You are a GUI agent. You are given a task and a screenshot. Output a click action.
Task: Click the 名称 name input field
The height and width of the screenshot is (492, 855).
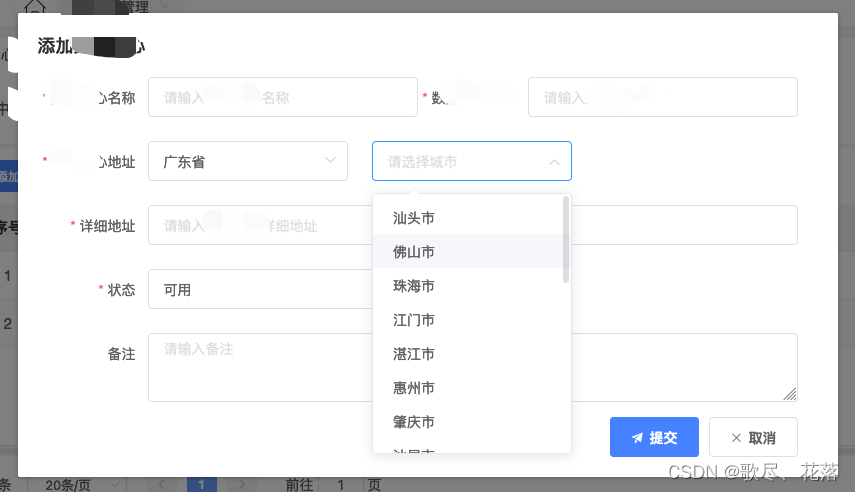[x=283, y=97]
